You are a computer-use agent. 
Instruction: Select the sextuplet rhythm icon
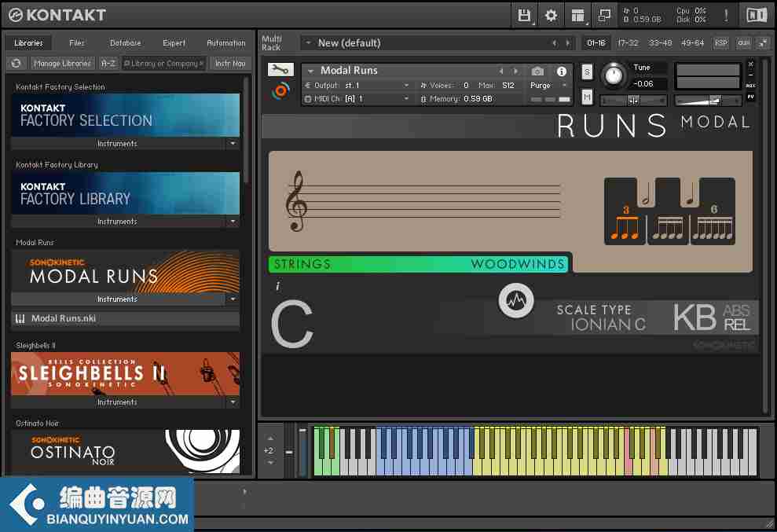(713, 222)
